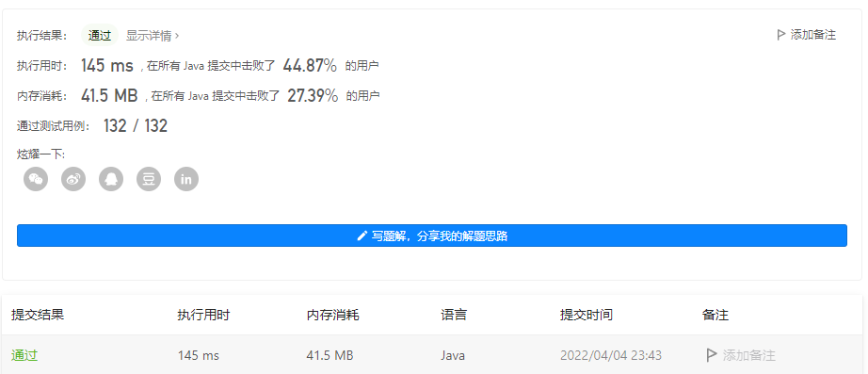Click the 145 ms table cell

199,355
